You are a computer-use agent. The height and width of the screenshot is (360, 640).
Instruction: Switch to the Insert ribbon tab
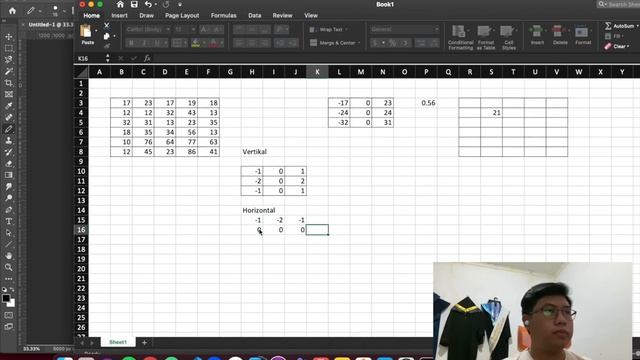119,16
